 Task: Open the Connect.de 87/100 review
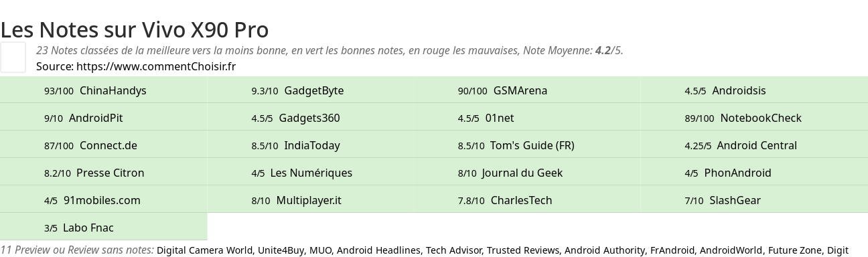pos(104,145)
